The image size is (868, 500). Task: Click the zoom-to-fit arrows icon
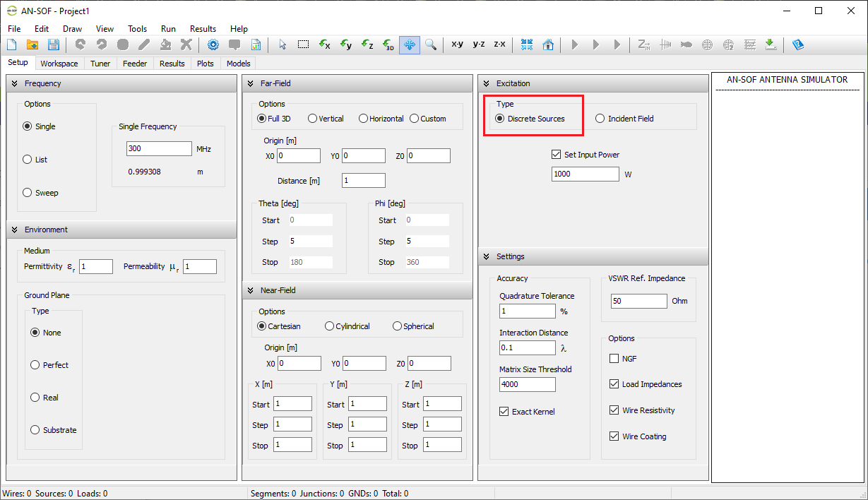point(527,44)
